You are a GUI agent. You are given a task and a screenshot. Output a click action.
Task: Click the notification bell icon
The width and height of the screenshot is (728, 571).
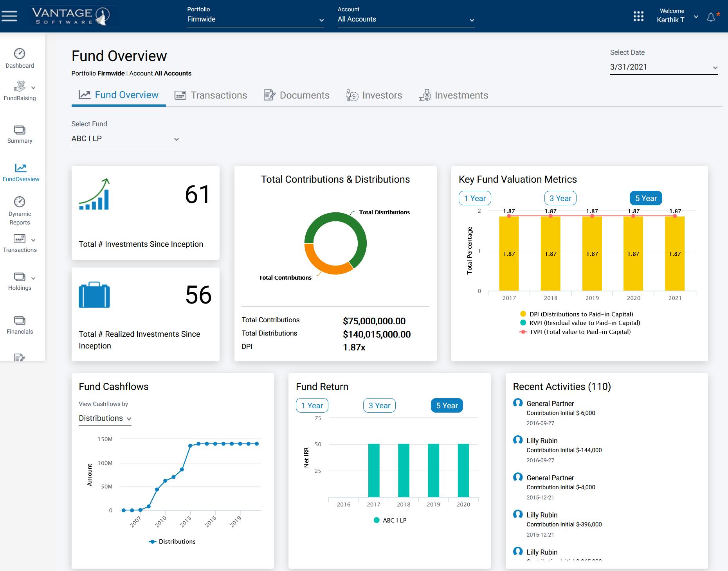pos(711,16)
